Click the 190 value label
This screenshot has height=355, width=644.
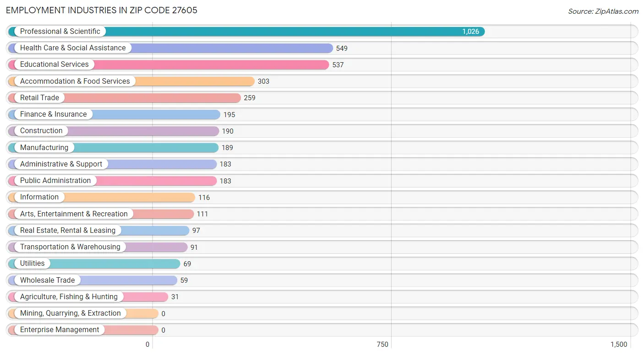(228, 131)
